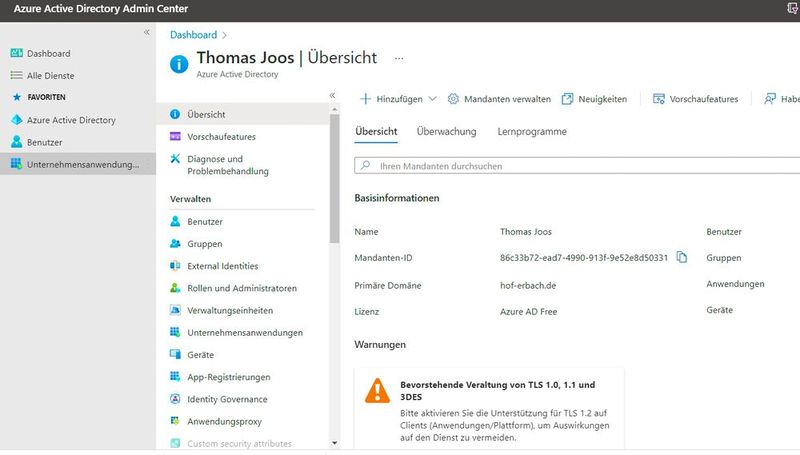Screen dimensions: 800x455
Task: Click the resource menu scrollbar thumb
Action: pyautogui.click(x=334, y=179)
